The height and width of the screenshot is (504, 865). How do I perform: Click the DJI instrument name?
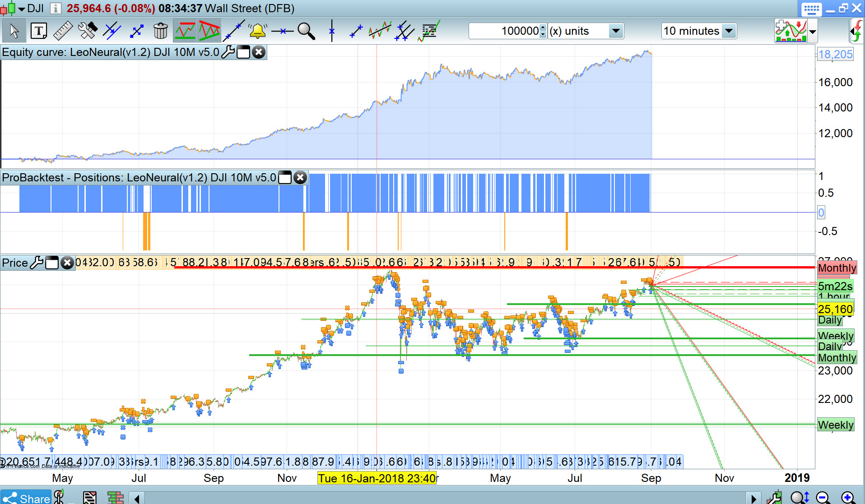(36, 9)
